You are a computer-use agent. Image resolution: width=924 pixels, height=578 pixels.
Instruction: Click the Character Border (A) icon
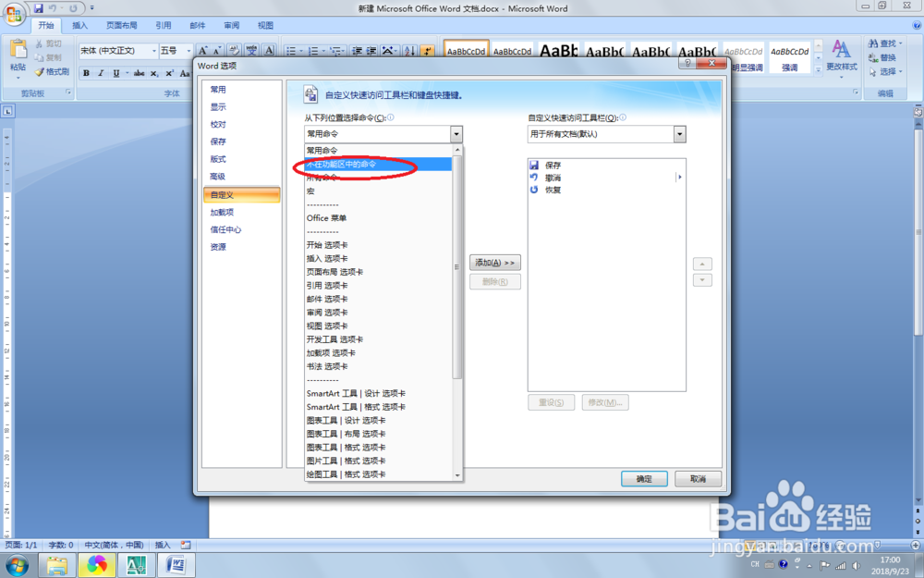[269, 51]
